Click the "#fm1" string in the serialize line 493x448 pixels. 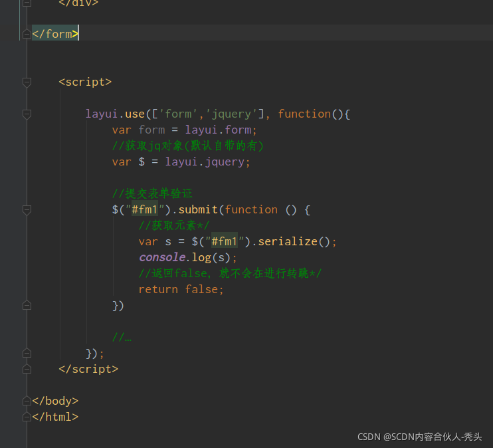225,242
